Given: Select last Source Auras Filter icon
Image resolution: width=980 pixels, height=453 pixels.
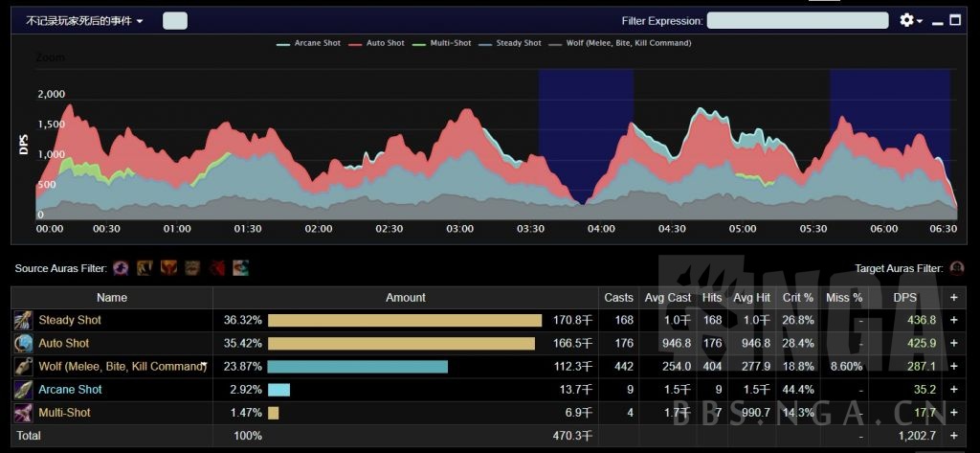Looking at the screenshot, I should tap(240, 269).
